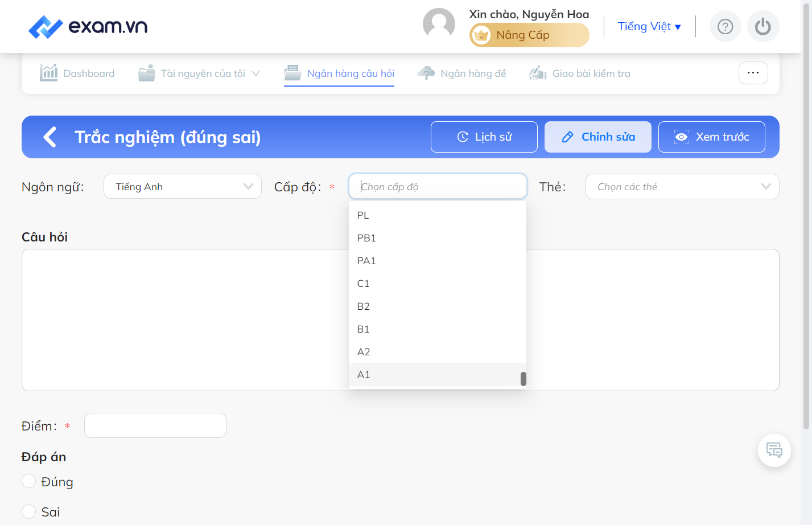Open the Tiếng Anh language dropdown

(183, 186)
